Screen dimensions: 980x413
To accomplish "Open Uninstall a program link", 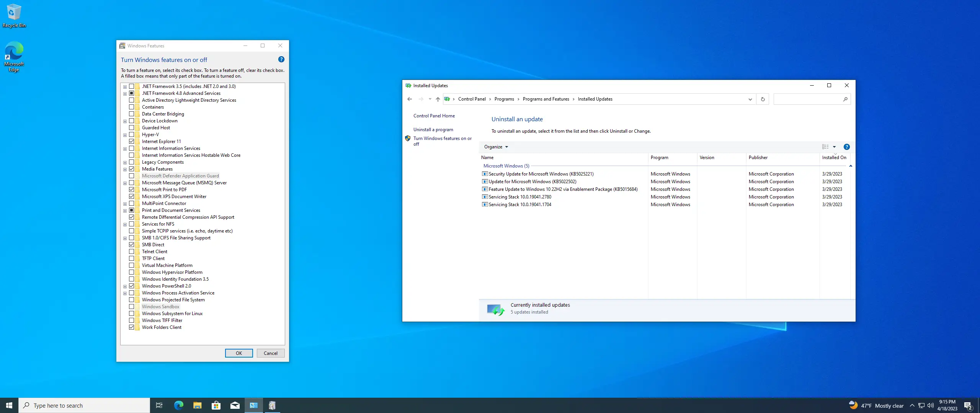I will point(433,130).
